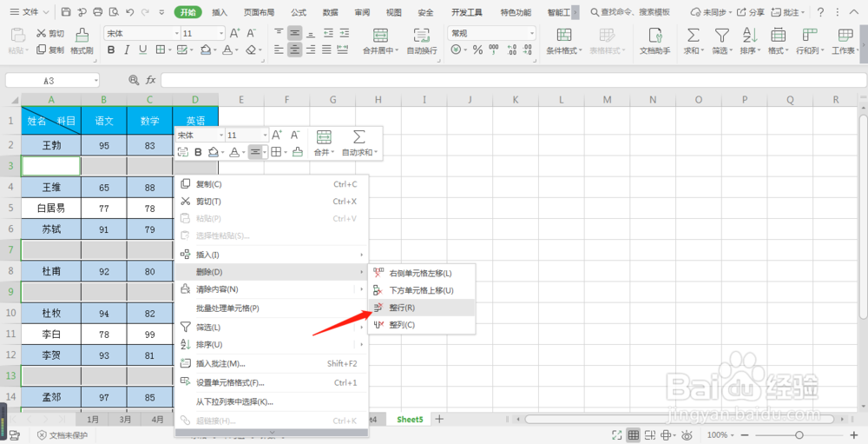Screen dimensions: 868x444
Task: Toggle Bold in the floating mini toolbar
Action: coord(198,152)
